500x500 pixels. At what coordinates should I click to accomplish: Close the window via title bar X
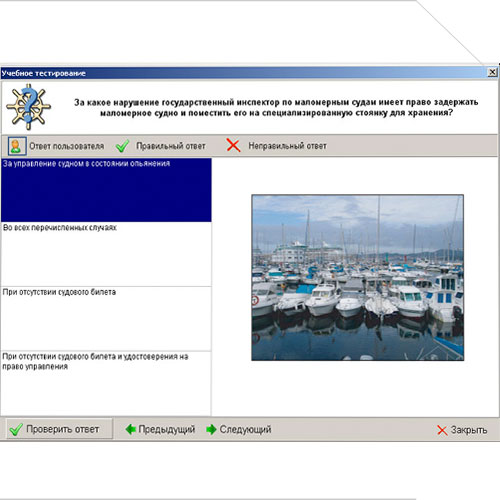[x=492, y=72]
